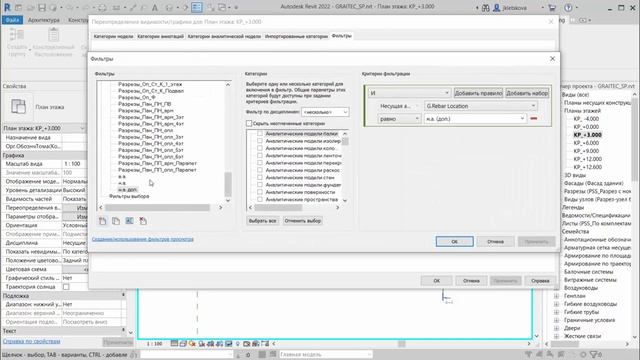The width and height of the screenshot is (640, 360).
Task: Open the 'И' rule condition dropdown
Action: click(409, 93)
